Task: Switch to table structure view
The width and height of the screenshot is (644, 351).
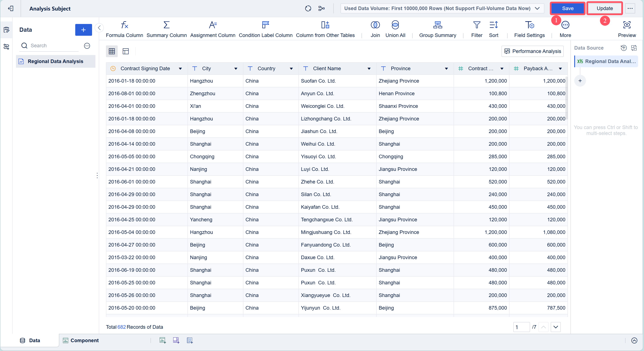Action: tap(125, 51)
